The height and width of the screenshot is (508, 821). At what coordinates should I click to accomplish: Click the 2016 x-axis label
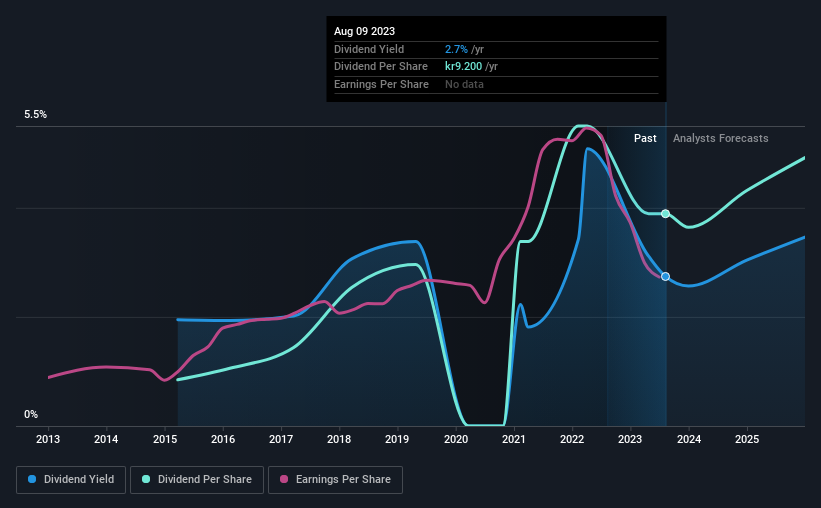pos(223,439)
